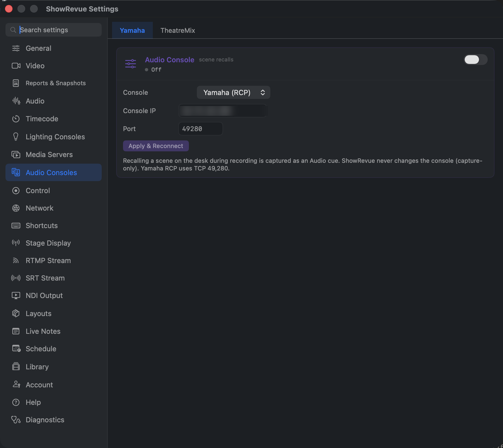Open Diagnostics settings
The height and width of the screenshot is (448, 503).
(x=53, y=420)
